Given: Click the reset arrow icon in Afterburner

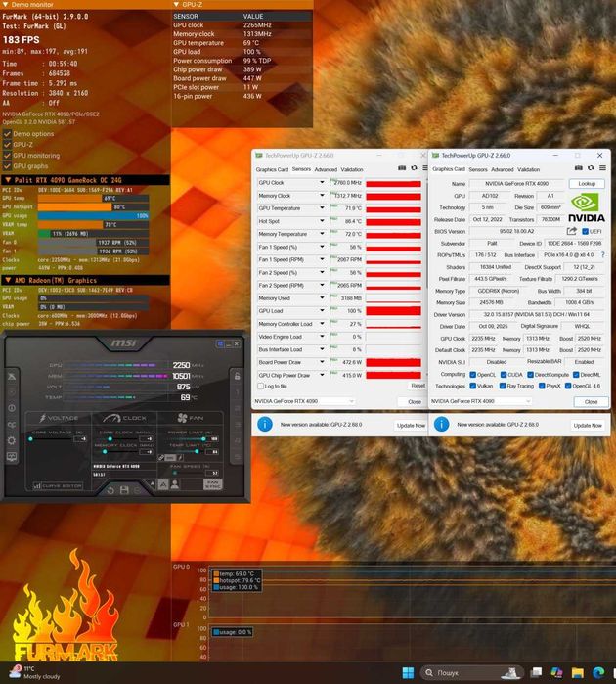Looking at the screenshot, I should pyautogui.click(x=110, y=490).
